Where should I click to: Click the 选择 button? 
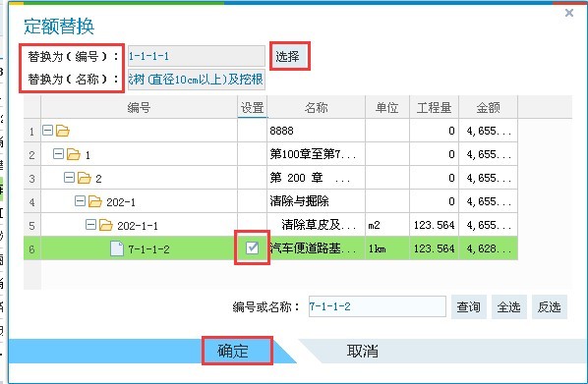tap(289, 57)
